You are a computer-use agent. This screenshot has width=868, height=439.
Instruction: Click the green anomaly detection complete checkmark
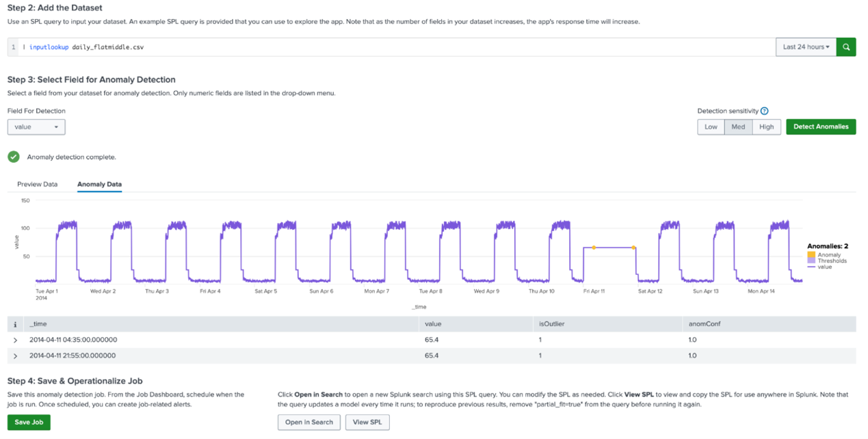click(14, 157)
